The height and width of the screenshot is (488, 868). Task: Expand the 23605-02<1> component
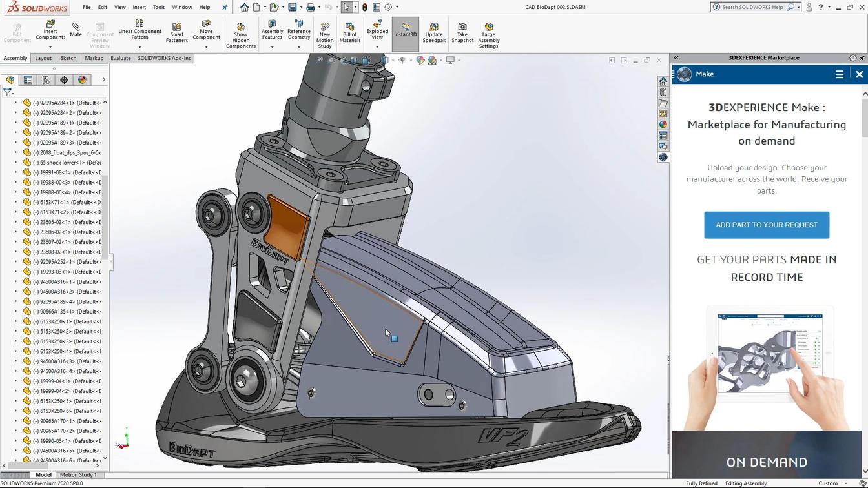16,222
